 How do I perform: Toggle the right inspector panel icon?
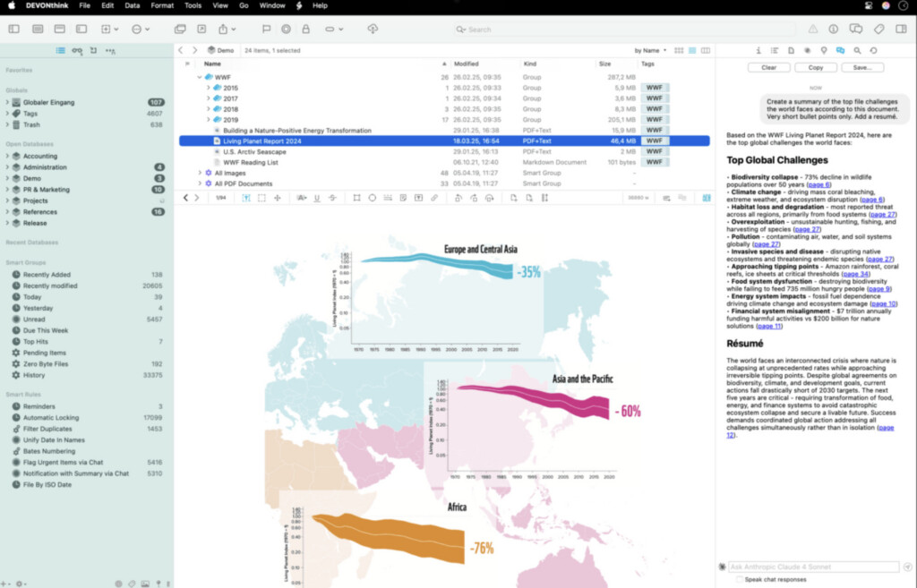(x=901, y=30)
